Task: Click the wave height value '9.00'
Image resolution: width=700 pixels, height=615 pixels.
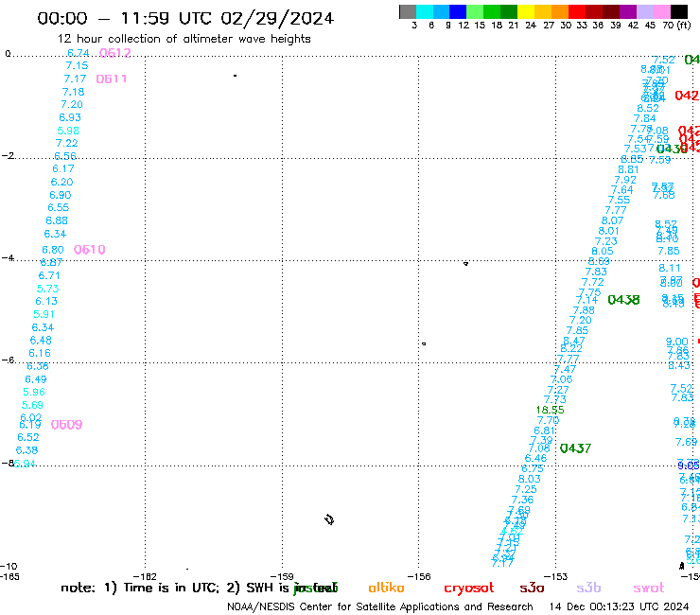Action: click(x=676, y=342)
